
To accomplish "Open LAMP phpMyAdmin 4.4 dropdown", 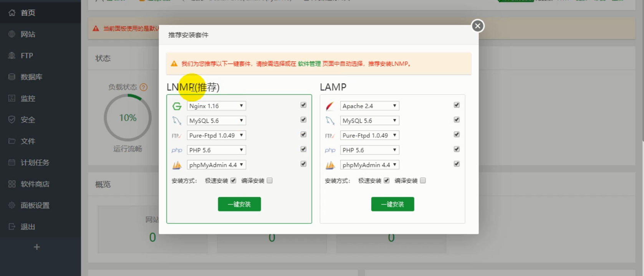I will (x=369, y=165).
